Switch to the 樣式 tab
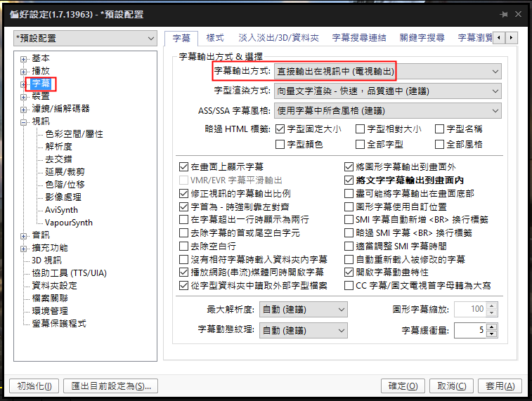Screen dimensions: 532x401 215,38
